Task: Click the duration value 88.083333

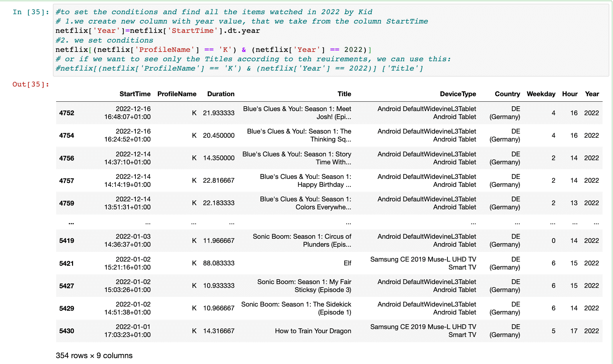Action: (x=219, y=263)
